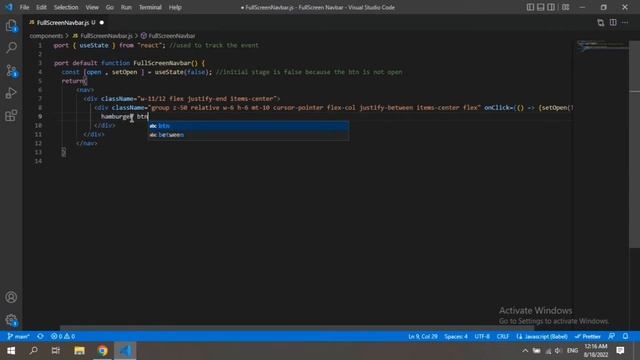Screen dimensions: 640x360
Task: Open Task View on the taskbar
Action: coord(56,351)
